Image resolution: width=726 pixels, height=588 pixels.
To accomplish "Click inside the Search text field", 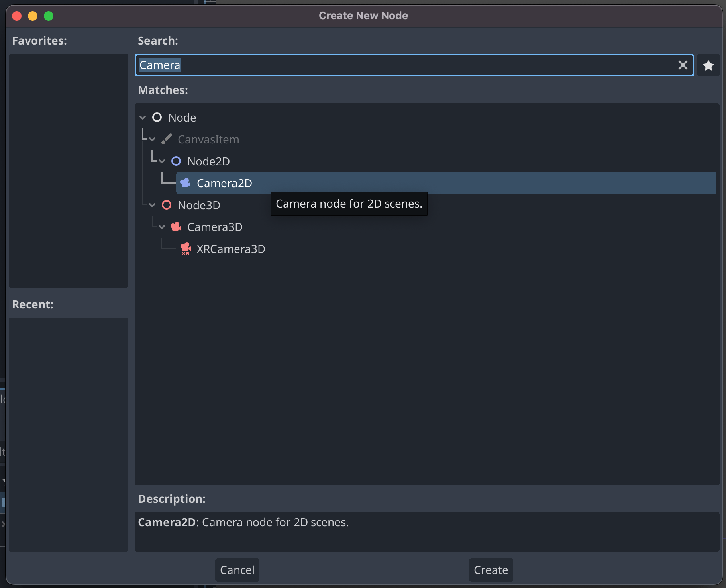I will point(398,65).
